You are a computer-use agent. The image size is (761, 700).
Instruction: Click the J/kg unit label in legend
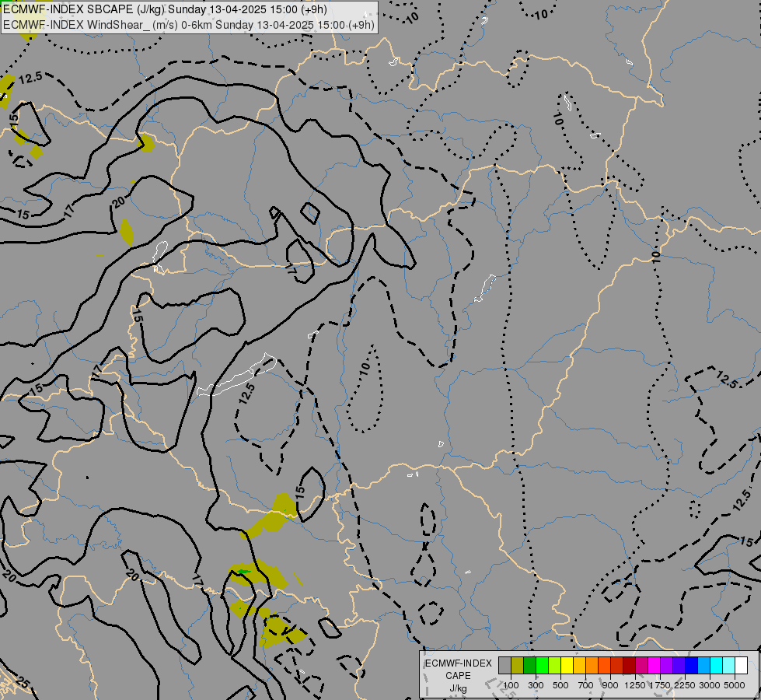[x=458, y=689]
